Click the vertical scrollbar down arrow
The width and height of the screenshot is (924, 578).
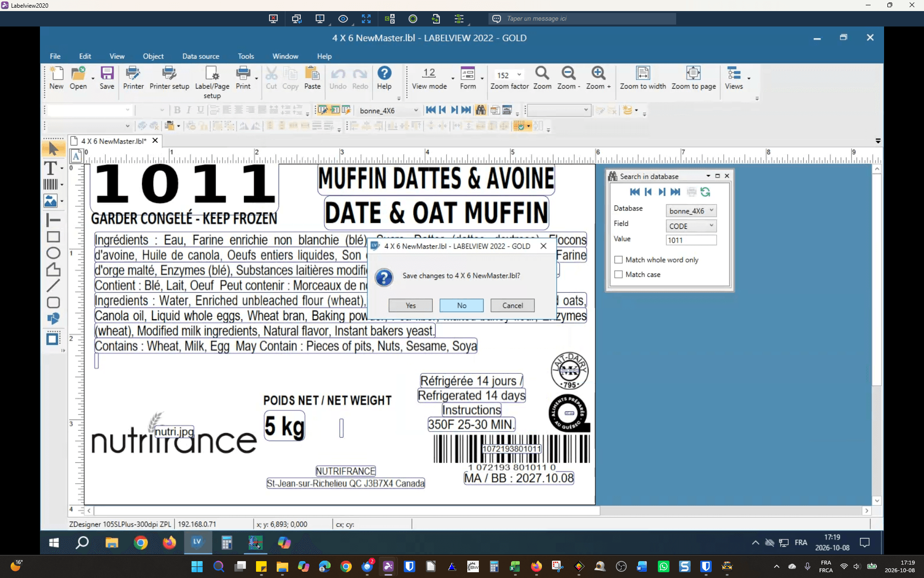(x=877, y=501)
